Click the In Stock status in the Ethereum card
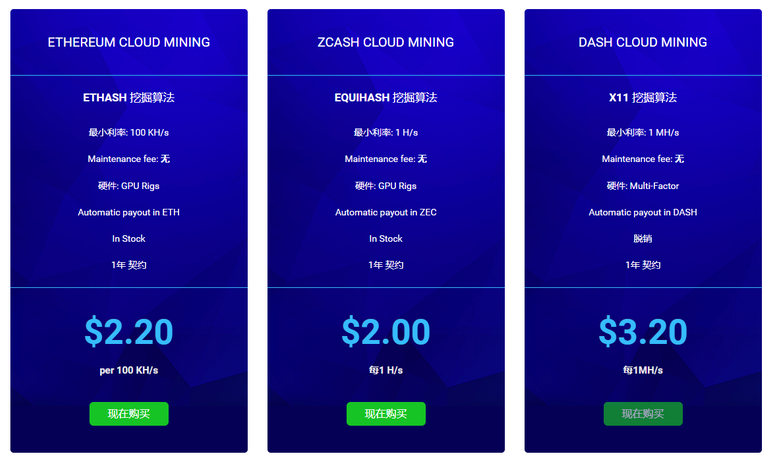This screenshot has height=458, width=768. (129, 239)
